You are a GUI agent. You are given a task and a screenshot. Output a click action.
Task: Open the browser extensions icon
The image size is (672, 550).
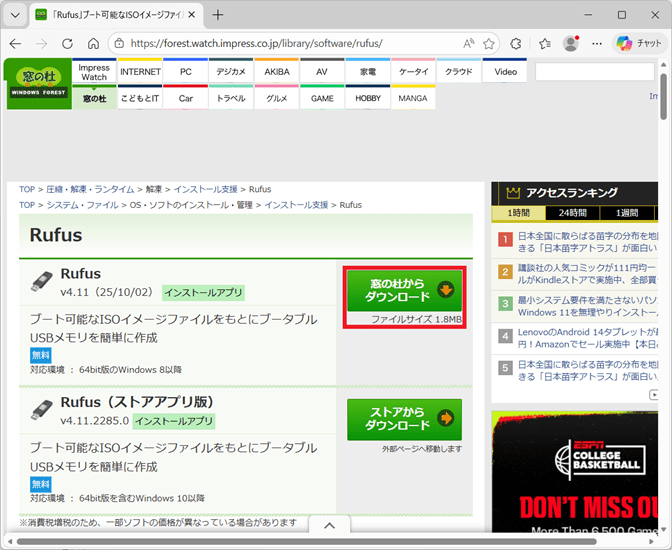tap(516, 44)
